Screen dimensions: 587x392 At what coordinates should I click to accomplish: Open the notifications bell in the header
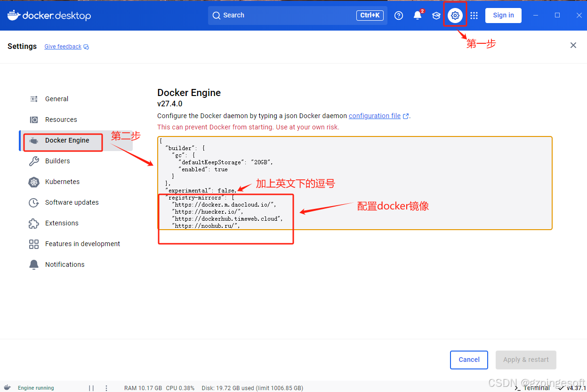pyautogui.click(x=418, y=16)
